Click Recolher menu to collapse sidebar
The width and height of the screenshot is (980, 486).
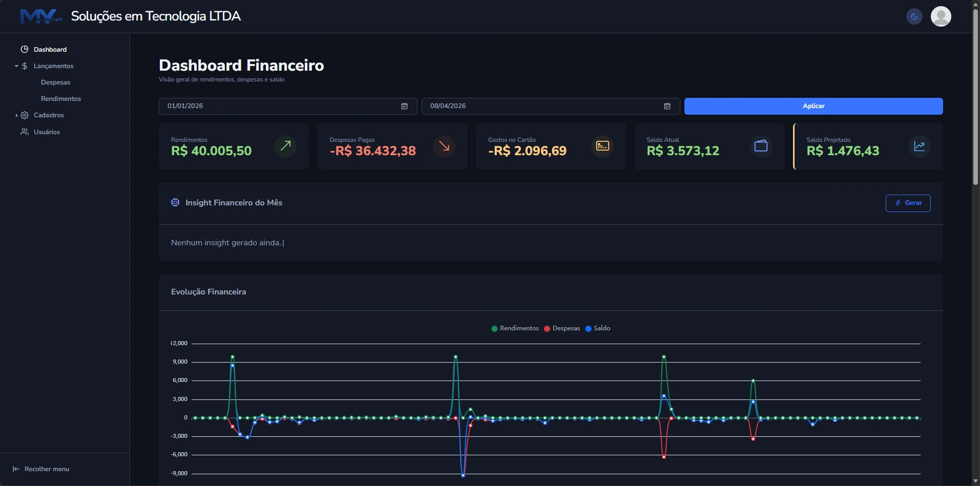pos(47,469)
